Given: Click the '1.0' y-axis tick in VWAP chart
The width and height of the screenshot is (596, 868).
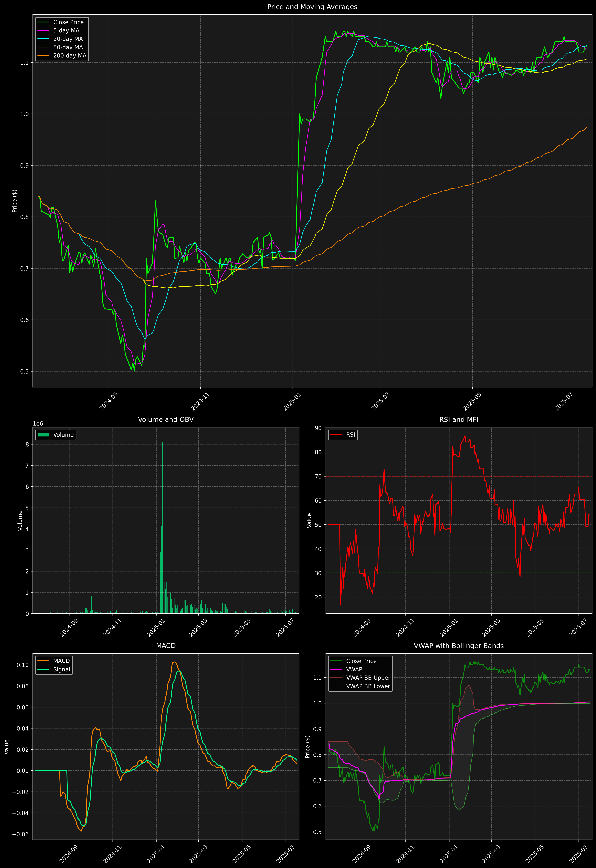Looking at the screenshot, I should pos(317,703).
